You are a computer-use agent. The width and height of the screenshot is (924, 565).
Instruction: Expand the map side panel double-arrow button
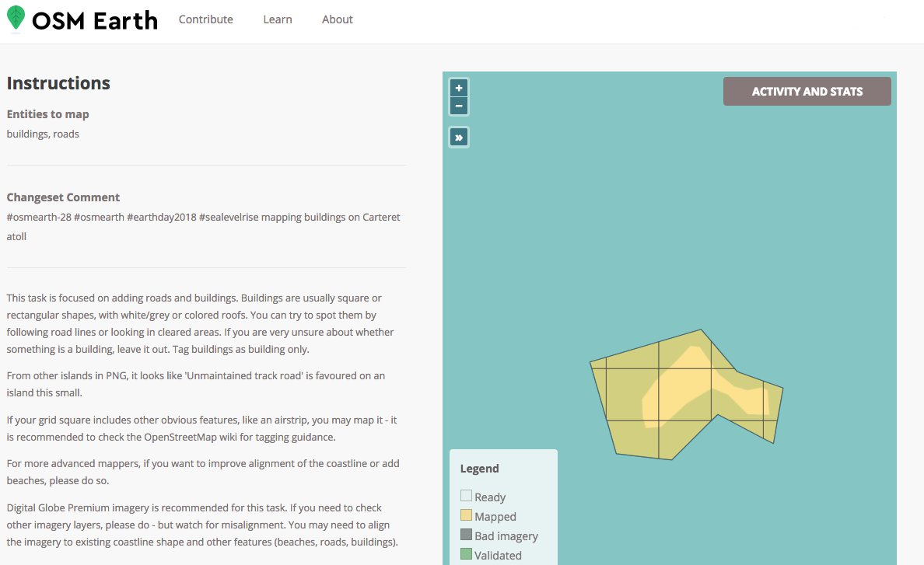click(458, 137)
